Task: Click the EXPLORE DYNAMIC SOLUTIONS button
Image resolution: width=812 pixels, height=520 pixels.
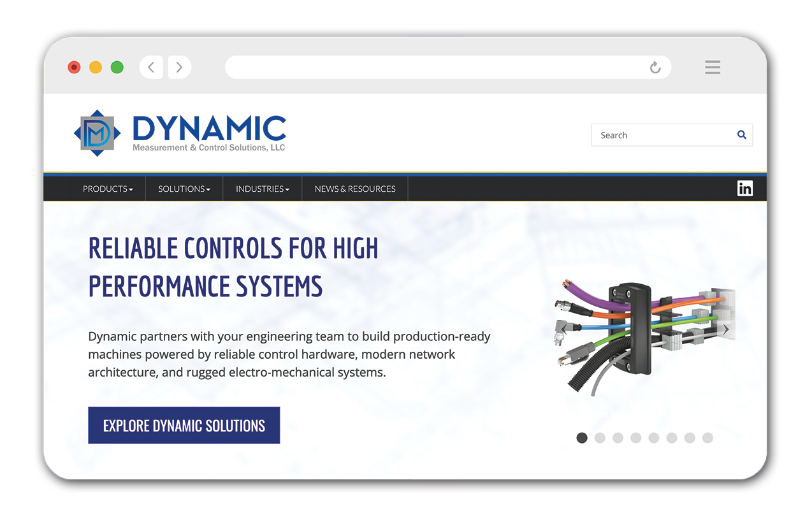Action: [x=184, y=425]
